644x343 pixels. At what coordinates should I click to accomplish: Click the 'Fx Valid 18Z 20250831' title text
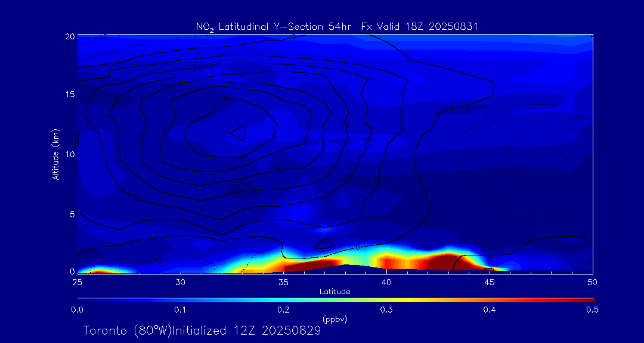[x=420, y=26]
